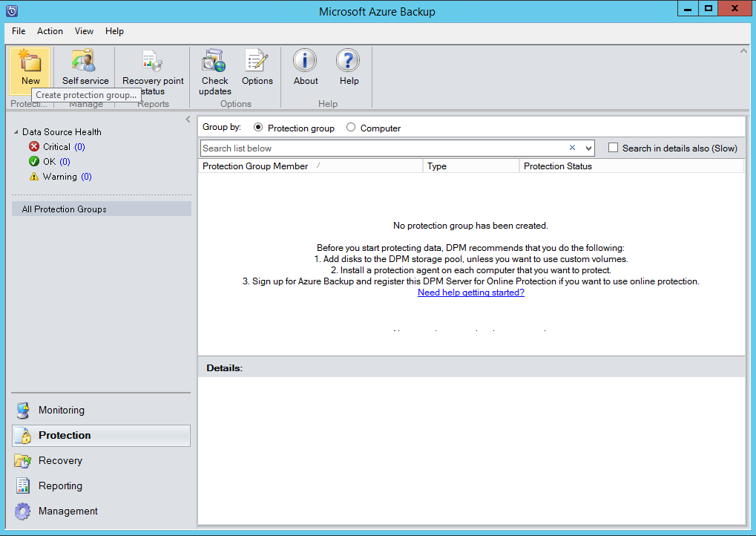The width and height of the screenshot is (756, 536).
Task: Collapse the Data Source Health tree
Action: click(16, 132)
